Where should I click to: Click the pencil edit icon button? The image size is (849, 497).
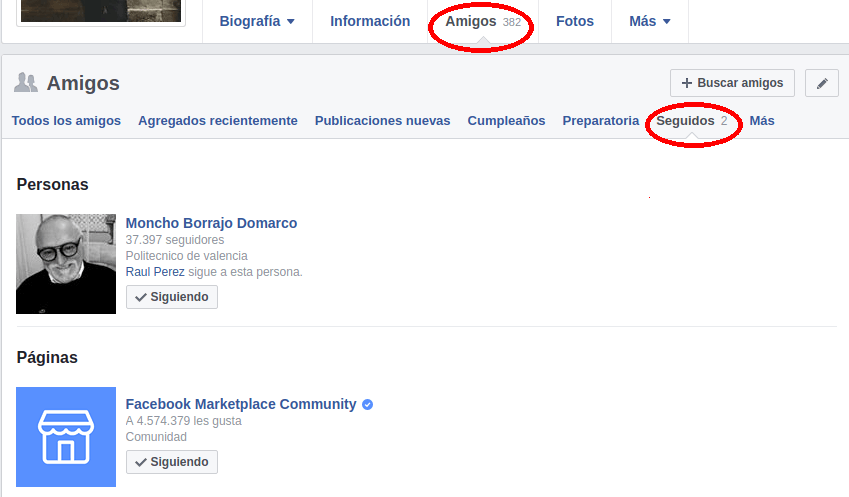click(821, 83)
